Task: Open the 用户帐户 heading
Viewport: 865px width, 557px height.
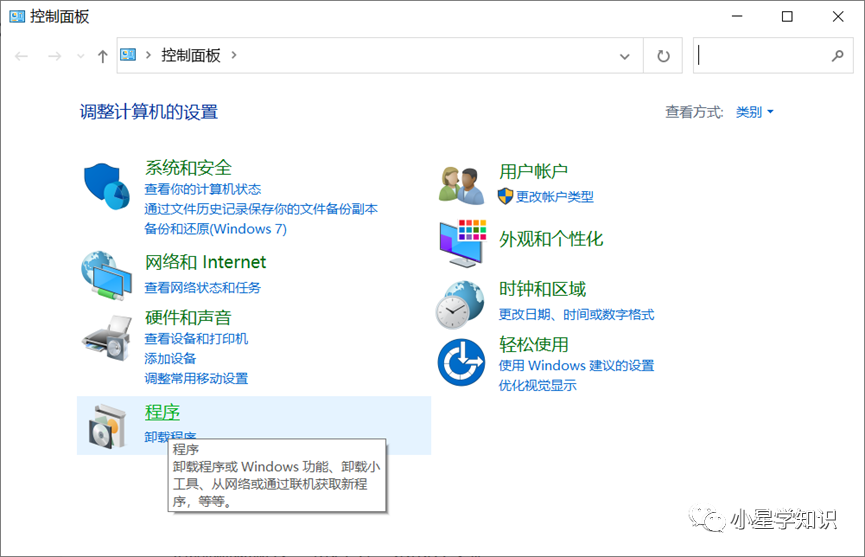Action: click(x=533, y=171)
